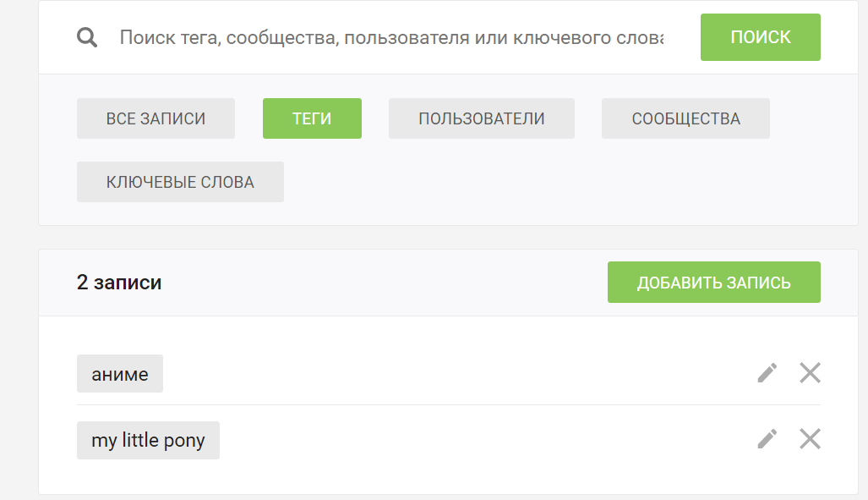868x500 pixels.
Task: Focus the tag search input field
Action: (390, 37)
